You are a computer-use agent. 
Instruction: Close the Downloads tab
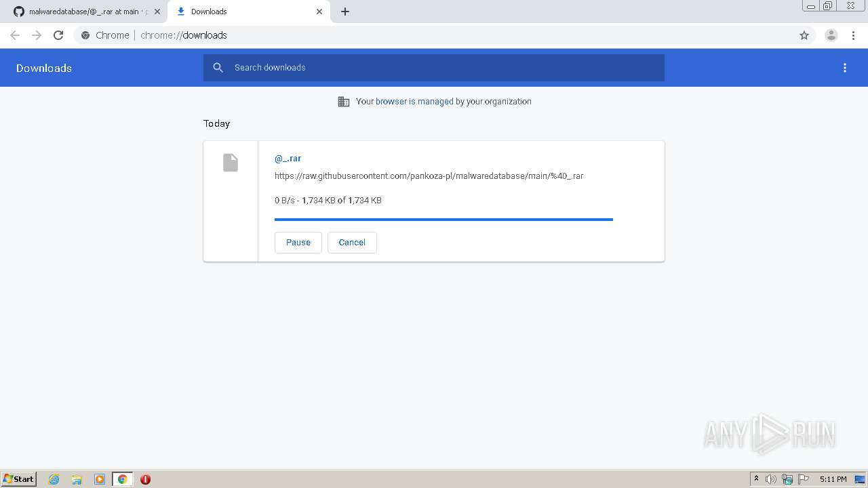(319, 12)
